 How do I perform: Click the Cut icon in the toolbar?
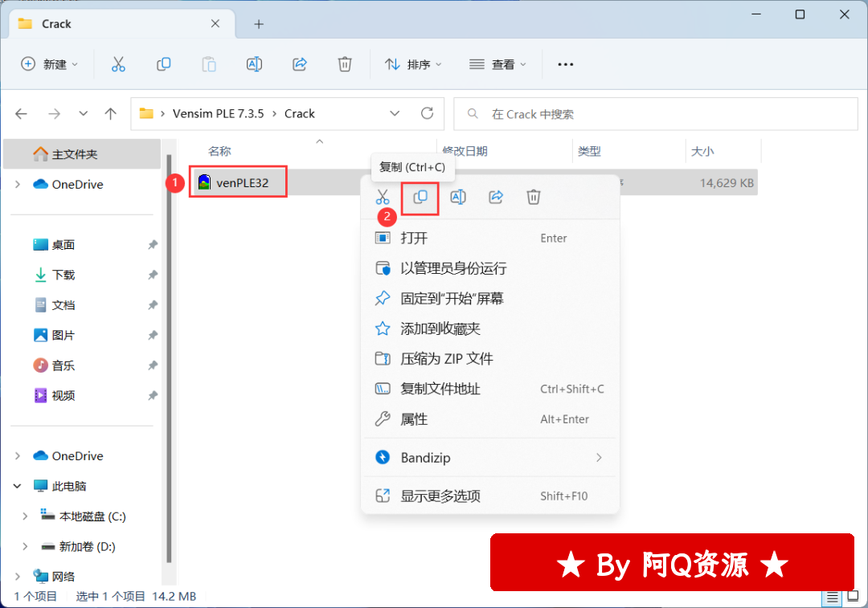coord(118,64)
